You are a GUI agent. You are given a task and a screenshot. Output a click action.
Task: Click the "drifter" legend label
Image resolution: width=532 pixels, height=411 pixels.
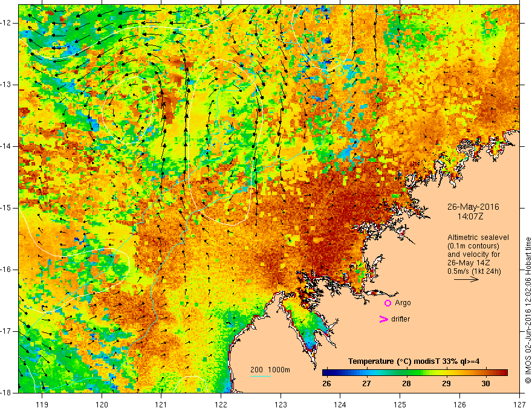click(400, 319)
